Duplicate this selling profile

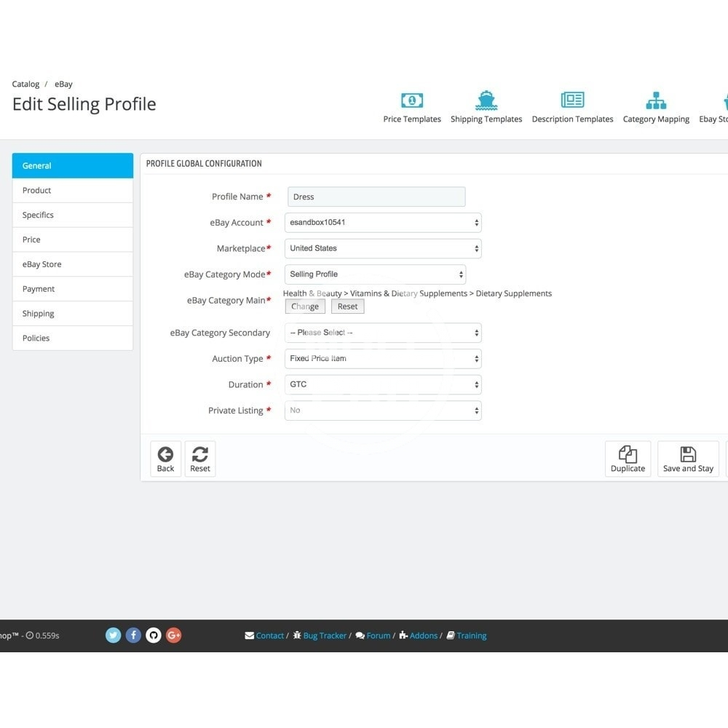coord(628,459)
